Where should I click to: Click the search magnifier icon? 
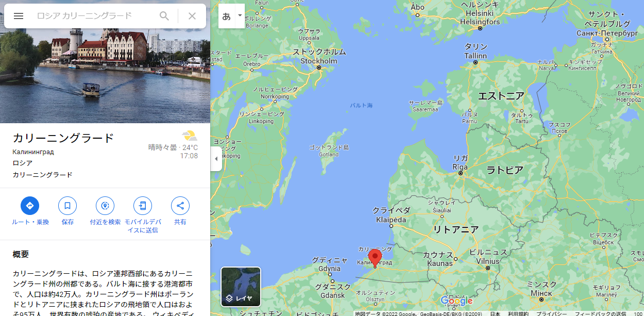(164, 16)
